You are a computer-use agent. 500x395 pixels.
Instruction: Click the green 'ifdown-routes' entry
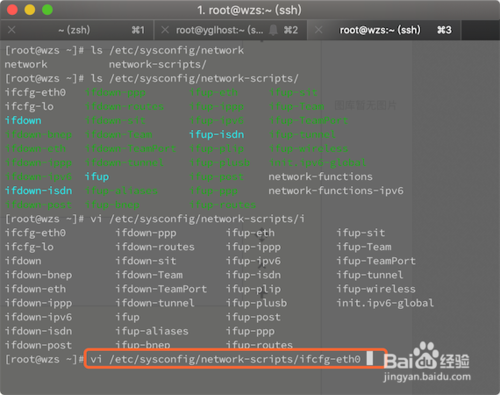pos(124,106)
